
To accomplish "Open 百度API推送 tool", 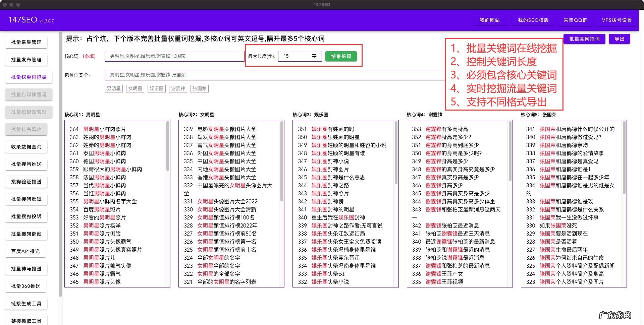I will click(x=25, y=251).
